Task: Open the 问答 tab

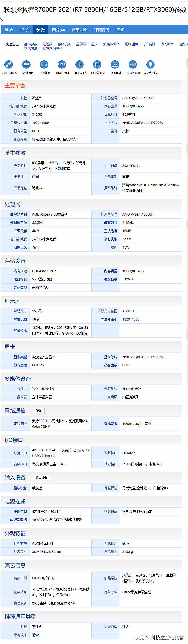Action: (x=120, y=30)
